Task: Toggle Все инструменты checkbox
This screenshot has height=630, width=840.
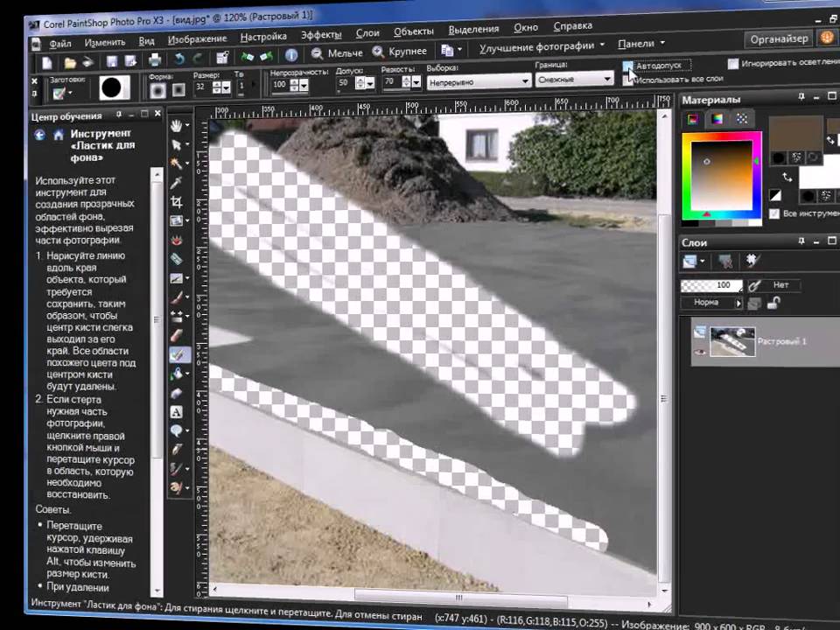Action: pyautogui.click(x=774, y=213)
